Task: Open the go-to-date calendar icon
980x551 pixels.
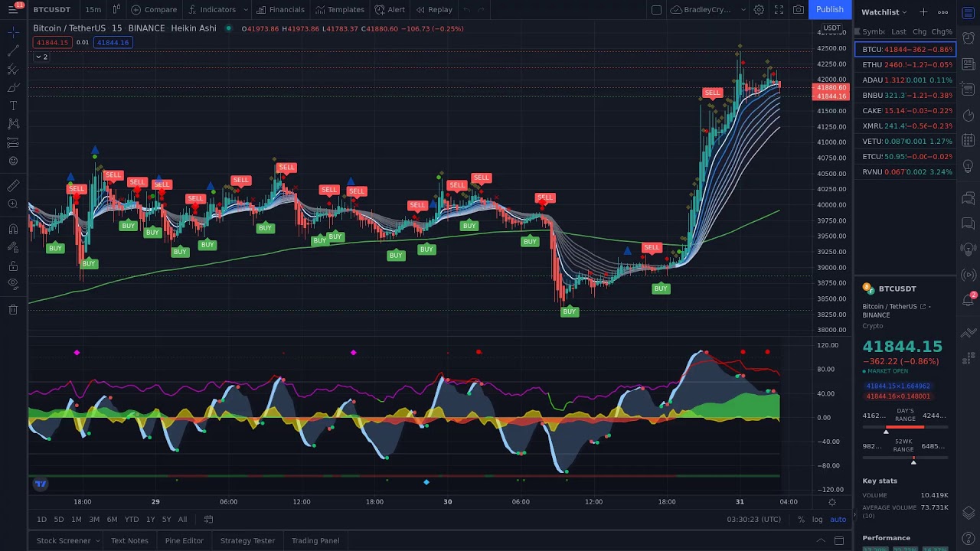Action: (208, 519)
